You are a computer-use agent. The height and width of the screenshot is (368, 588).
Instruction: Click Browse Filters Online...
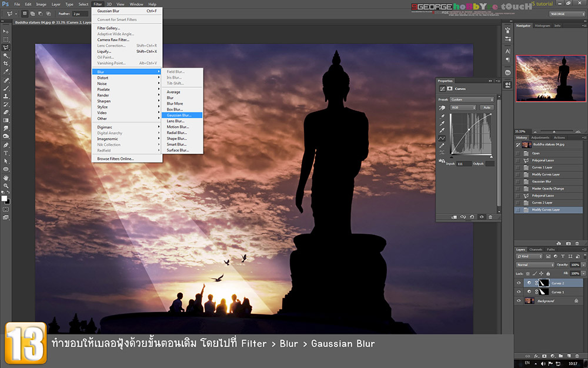[115, 159]
